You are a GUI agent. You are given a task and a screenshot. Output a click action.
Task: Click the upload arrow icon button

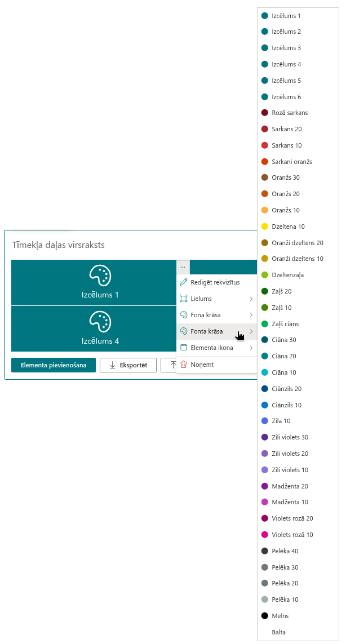pyautogui.click(x=173, y=365)
